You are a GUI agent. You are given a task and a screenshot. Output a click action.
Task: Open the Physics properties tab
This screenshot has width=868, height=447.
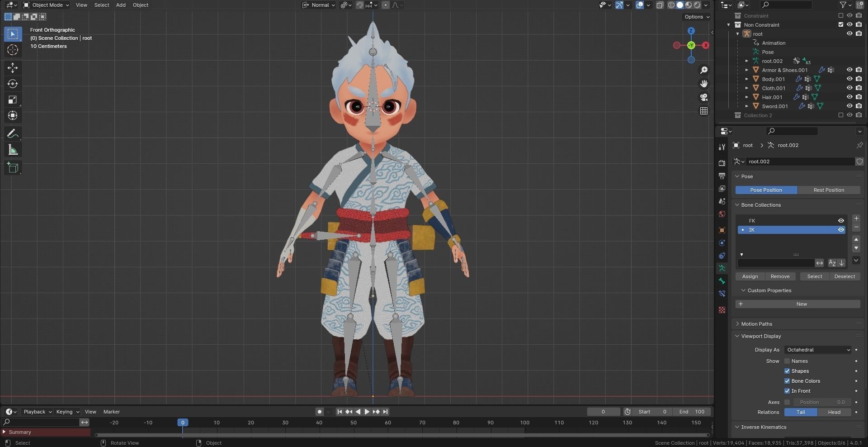click(722, 243)
